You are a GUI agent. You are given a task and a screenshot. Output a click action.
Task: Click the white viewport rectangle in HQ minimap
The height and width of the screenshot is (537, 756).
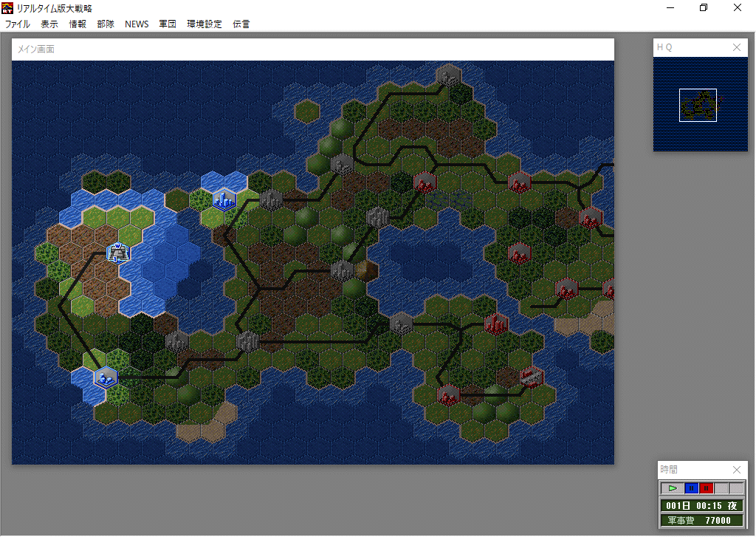point(698,105)
